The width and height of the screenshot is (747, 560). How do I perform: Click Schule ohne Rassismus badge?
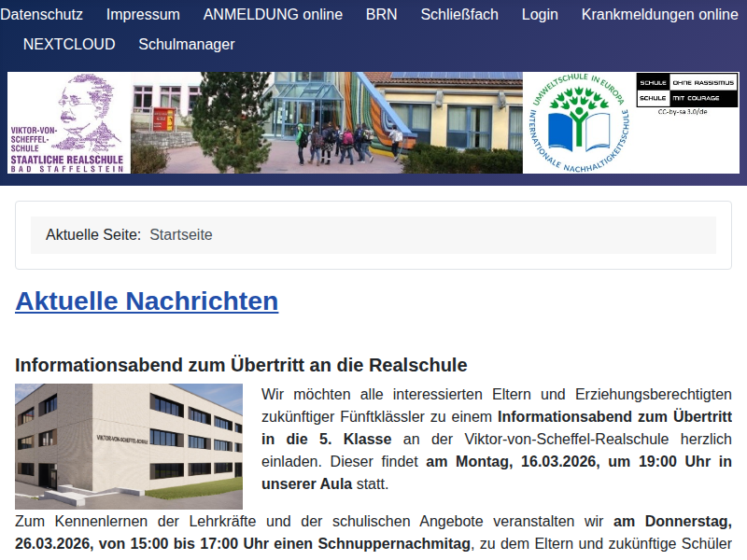686,90
